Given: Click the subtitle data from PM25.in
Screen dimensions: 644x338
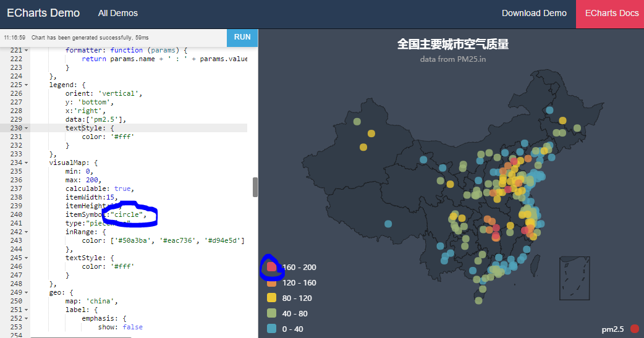Looking at the screenshot, I should click(452, 59).
